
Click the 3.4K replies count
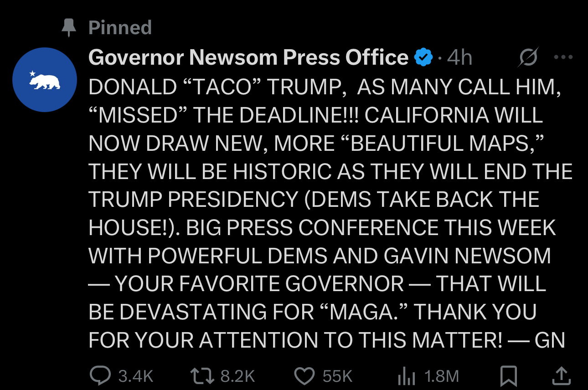click(135, 376)
